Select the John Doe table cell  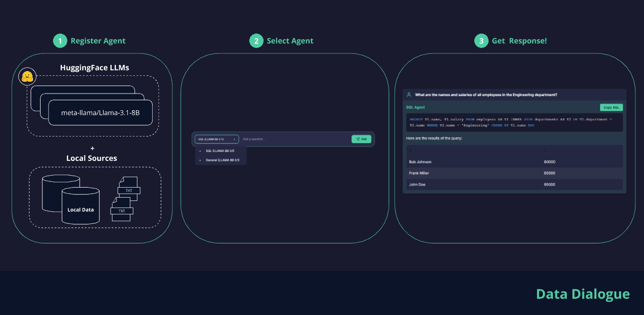click(x=474, y=184)
